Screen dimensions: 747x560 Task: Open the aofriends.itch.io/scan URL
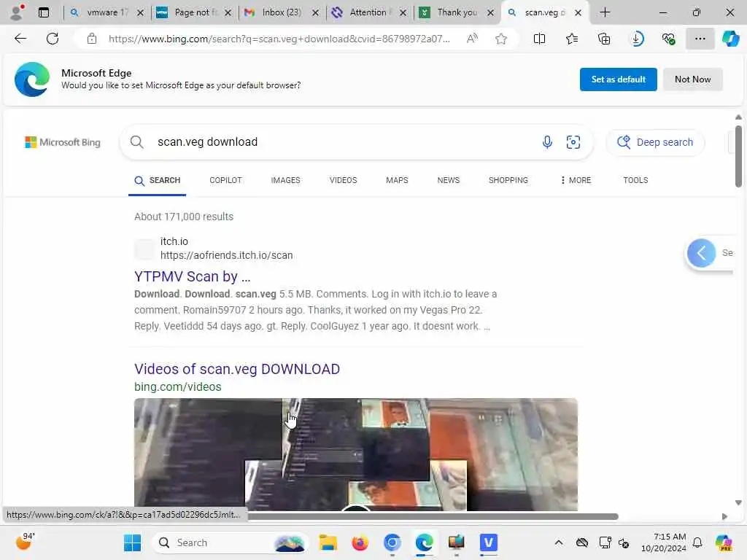point(226,255)
